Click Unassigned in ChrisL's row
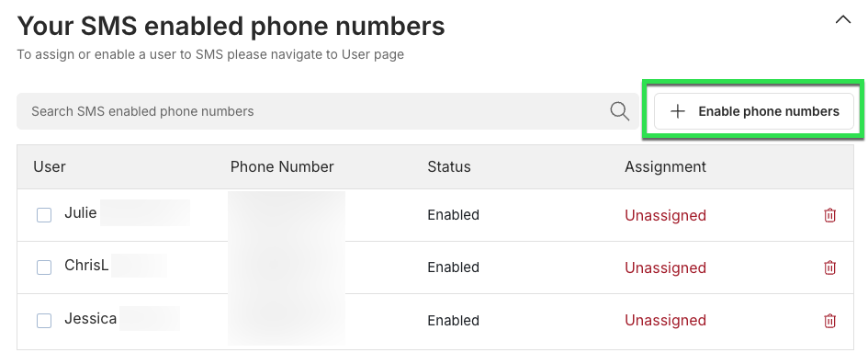This screenshot has width=868, height=364. (x=665, y=267)
